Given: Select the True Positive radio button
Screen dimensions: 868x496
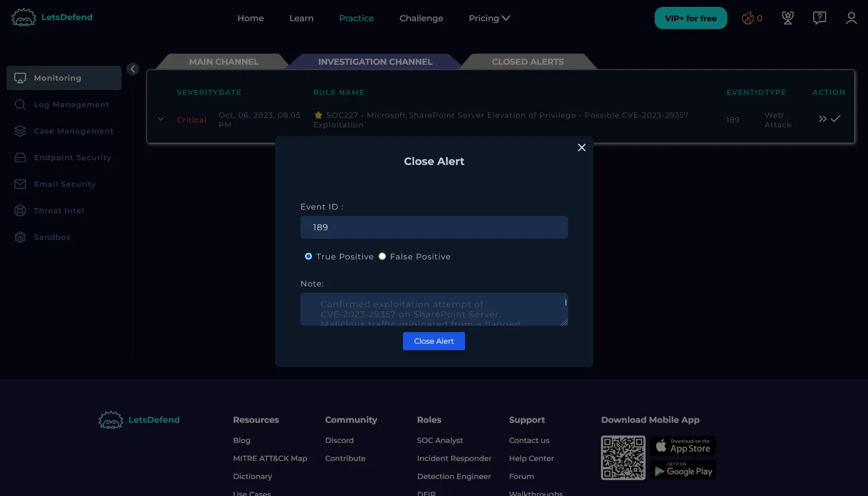Looking at the screenshot, I should [308, 256].
